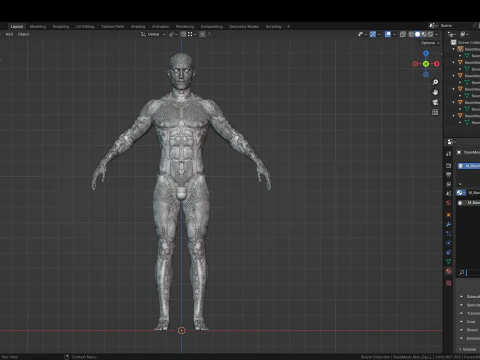Open the Object Constraints properties tab

pos(449,252)
